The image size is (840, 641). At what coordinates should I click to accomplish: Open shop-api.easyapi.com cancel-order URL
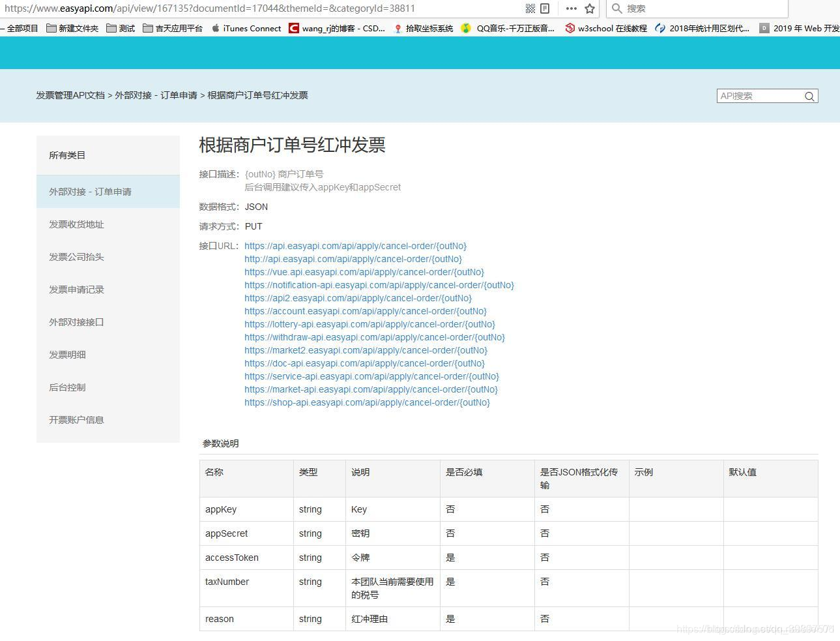point(368,402)
